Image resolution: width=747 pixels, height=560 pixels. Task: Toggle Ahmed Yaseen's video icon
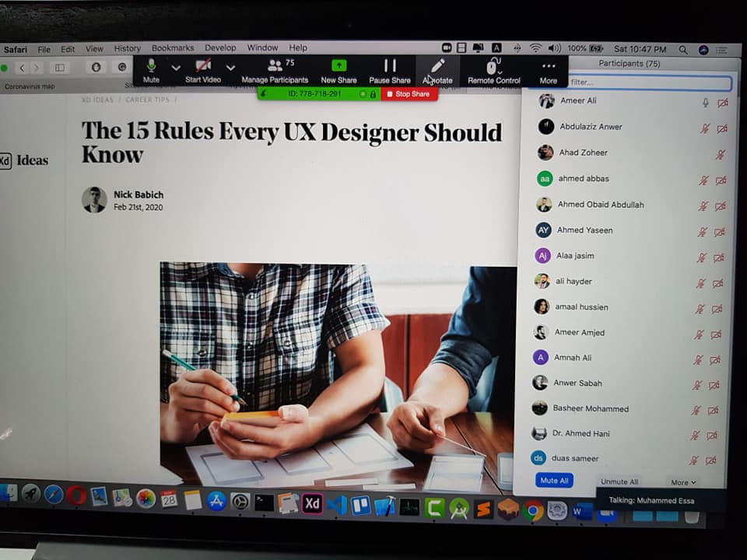[x=719, y=232]
